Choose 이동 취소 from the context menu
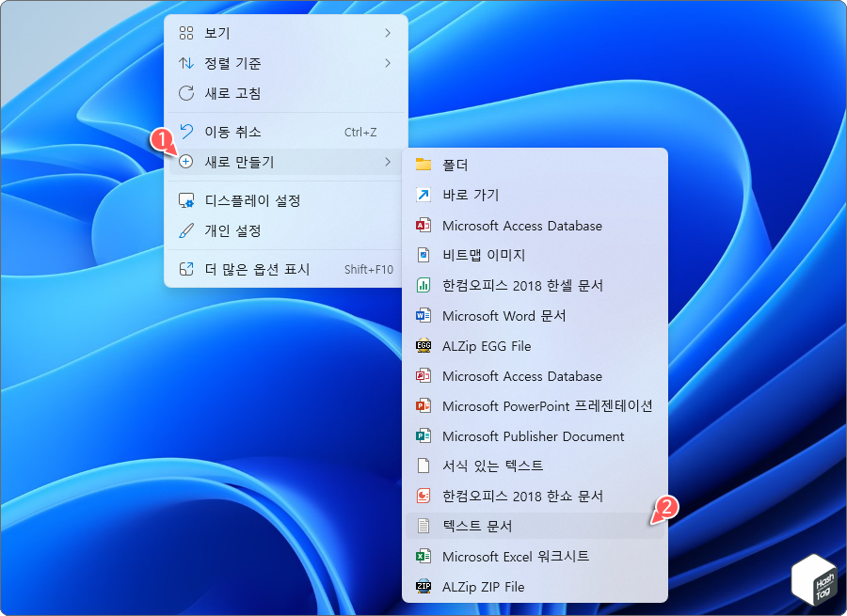The width and height of the screenshot is (847, 616). (x=286, y=132)
